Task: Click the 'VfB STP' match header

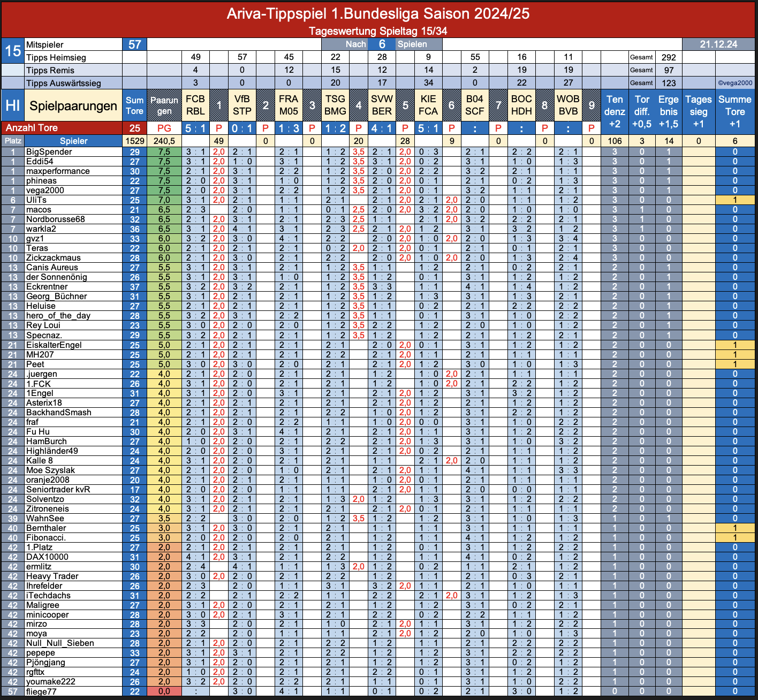Action: pos(242,105)
